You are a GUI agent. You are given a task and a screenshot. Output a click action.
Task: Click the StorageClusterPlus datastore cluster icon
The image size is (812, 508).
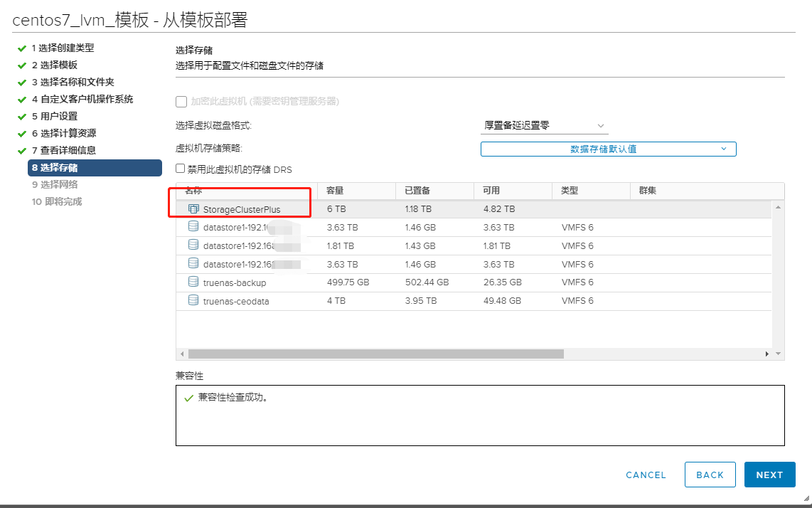(x=193, y=209)
